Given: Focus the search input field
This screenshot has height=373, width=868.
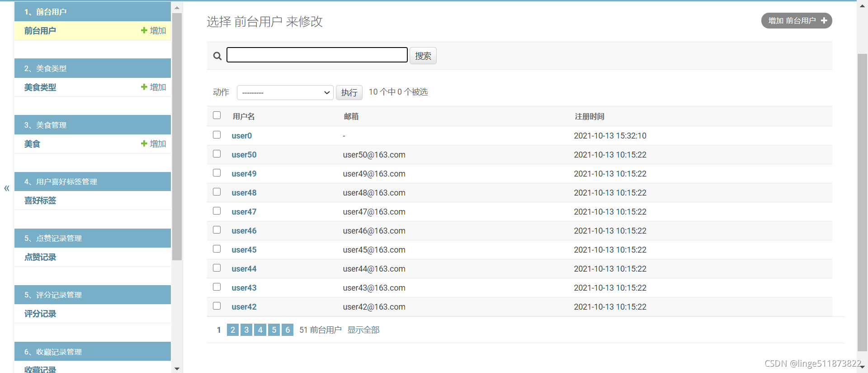Looking at the screenshot, I should (x=317, y=55).
